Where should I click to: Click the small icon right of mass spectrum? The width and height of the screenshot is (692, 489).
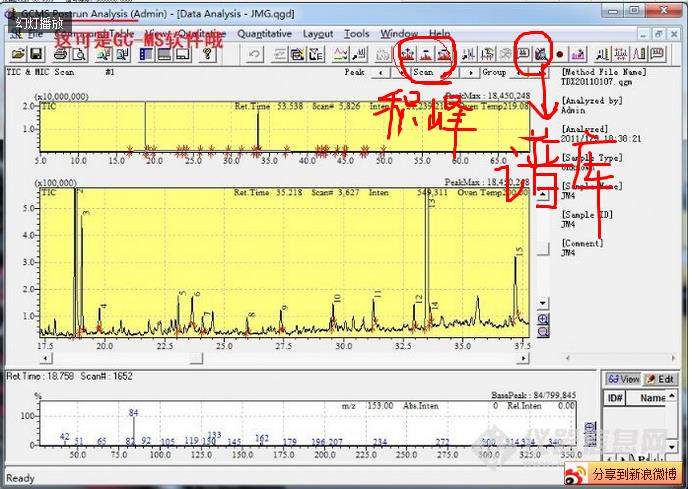coord(590,434)
